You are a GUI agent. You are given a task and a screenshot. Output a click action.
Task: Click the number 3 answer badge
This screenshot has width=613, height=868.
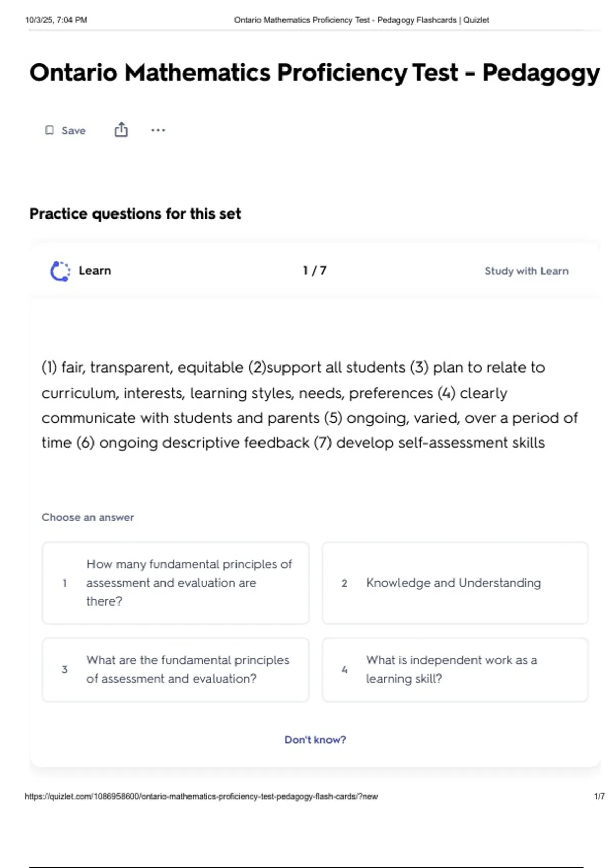[65, 669]
